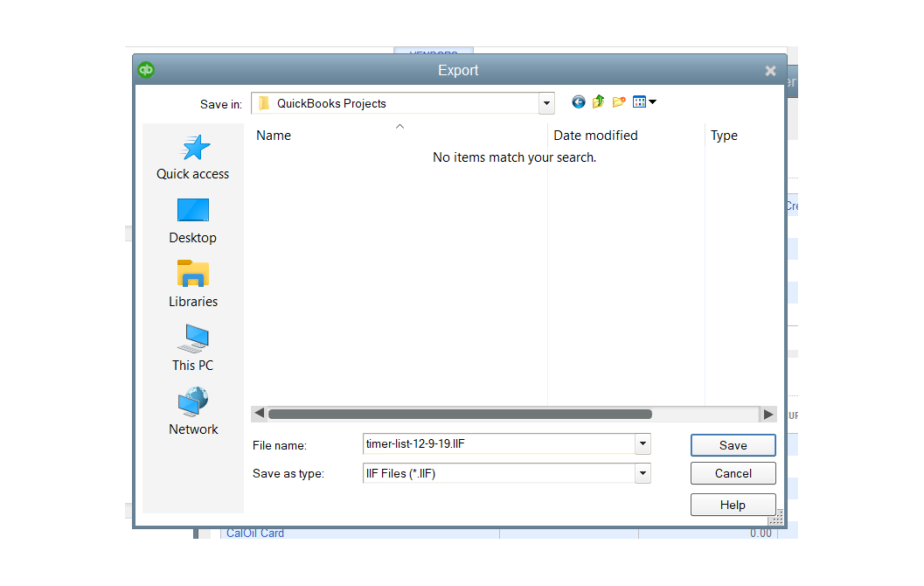Viewport: 924px width, 586px height.
Task: Open the View menu icon
Action: (643, 102)
